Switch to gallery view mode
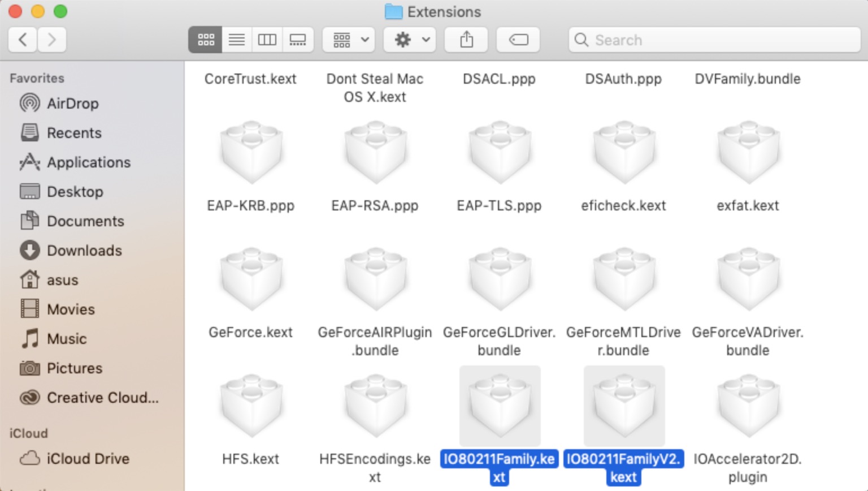 (x=298, y=40)
